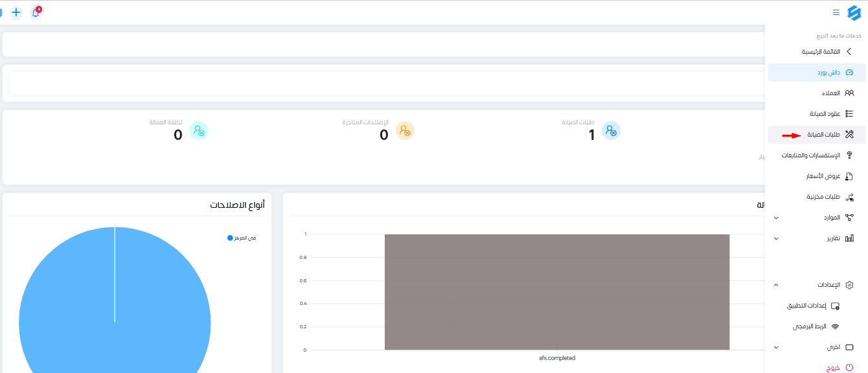
Task: Log out using خروج
Action: (x=840, y=368)
